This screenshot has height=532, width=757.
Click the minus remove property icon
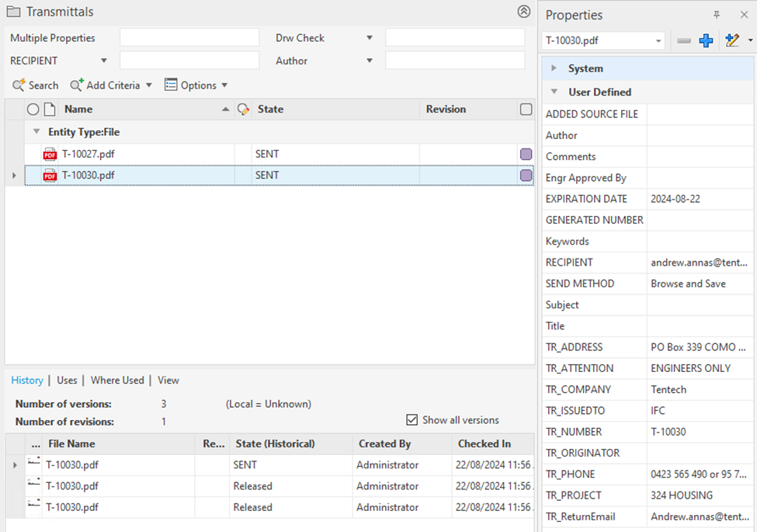coord(683,40)
